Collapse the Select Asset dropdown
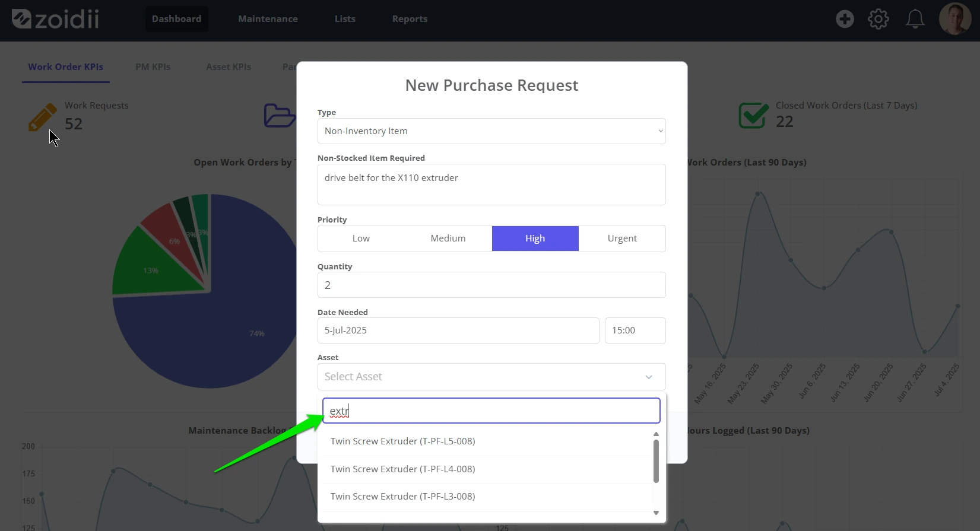The height and width of the screenshot is (531, 980). pyautogui.click(x=491, y=377)
